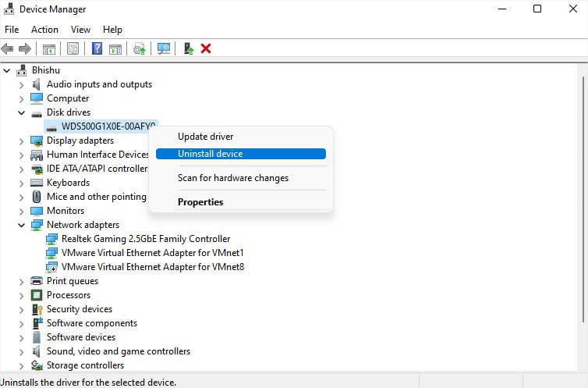Open the Action menu

44,30
